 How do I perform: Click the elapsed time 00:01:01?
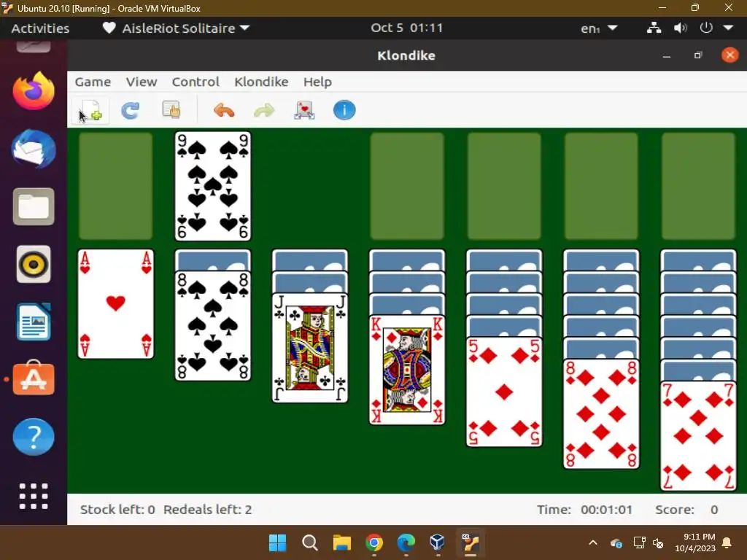coord(606,510)
